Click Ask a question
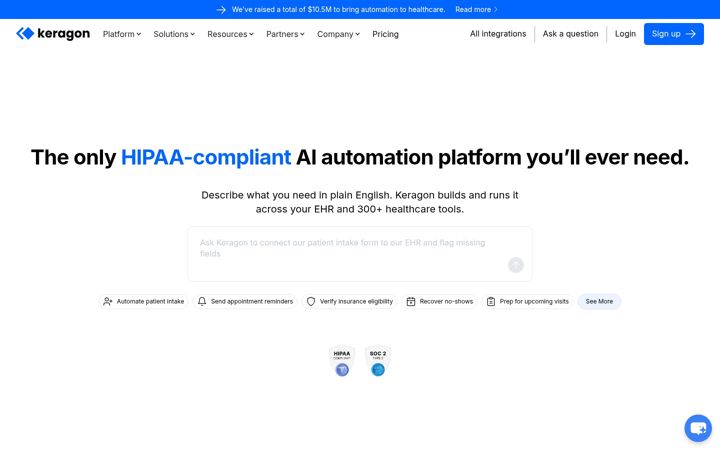The image size is (720, 450). coord(570,34)
